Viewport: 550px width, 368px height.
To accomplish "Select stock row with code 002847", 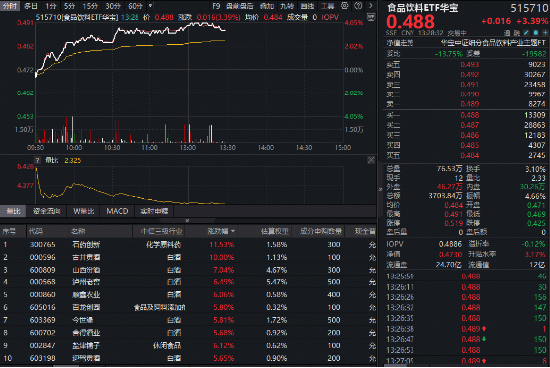I will (188, 345).
